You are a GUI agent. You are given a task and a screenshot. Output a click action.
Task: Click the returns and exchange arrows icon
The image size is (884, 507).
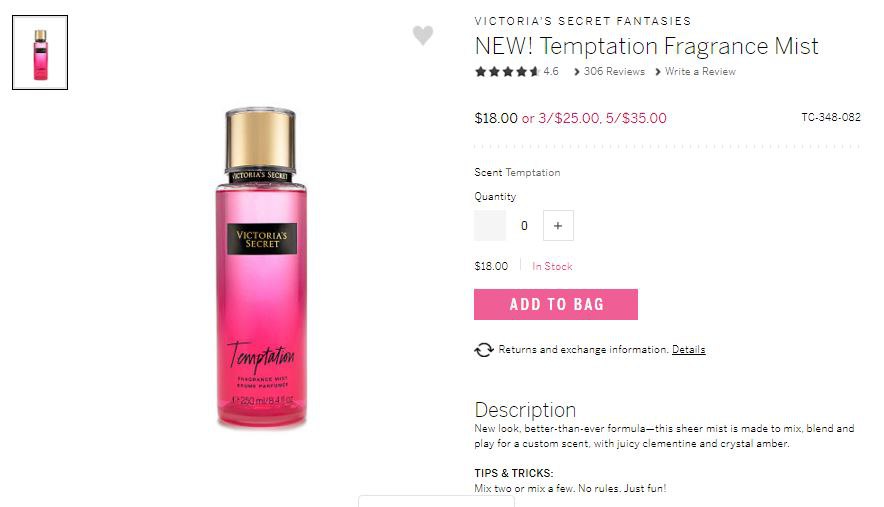pyautogui.click(x=484, y=350)
